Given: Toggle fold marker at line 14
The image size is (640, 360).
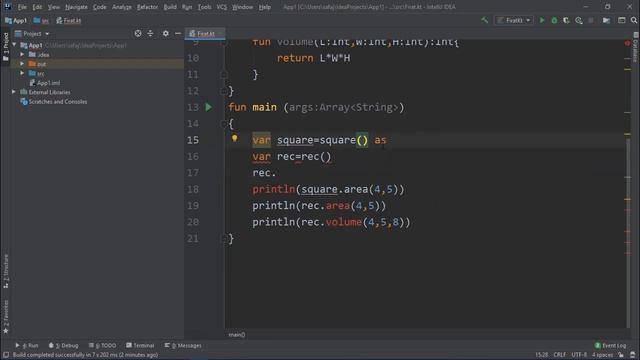Looking at the screenshot, I should 224,124.
